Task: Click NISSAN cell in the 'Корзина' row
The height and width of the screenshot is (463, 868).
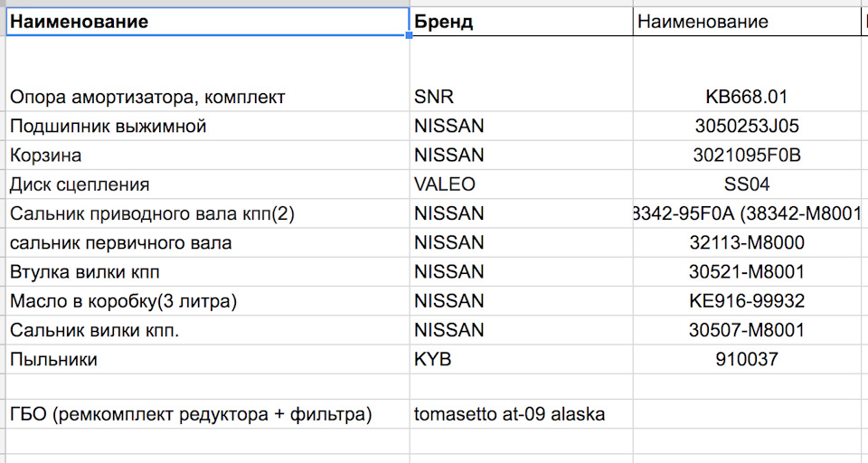Action: pos(521,155)
